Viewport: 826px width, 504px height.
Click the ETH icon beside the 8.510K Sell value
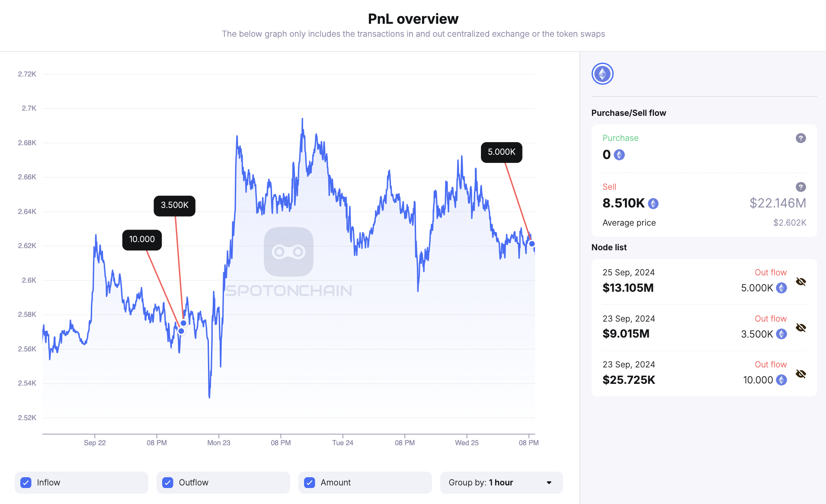click(x=652, y=203)
